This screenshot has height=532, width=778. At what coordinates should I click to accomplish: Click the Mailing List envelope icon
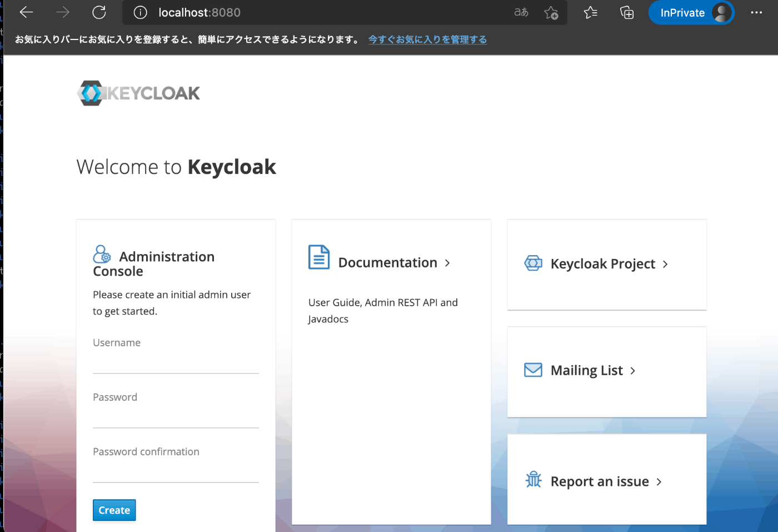(533, 370)
